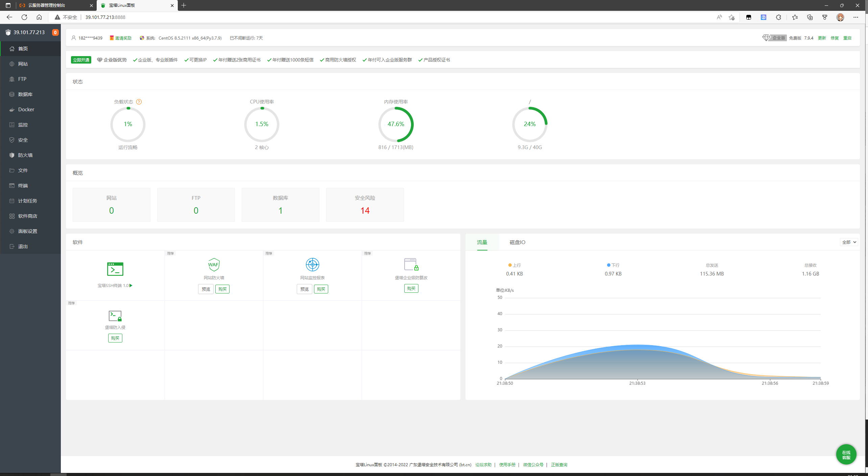This screenshot has height=476, width=868.
Task: Switch to the 磁盘IO tab
Action: click(517, 242)
